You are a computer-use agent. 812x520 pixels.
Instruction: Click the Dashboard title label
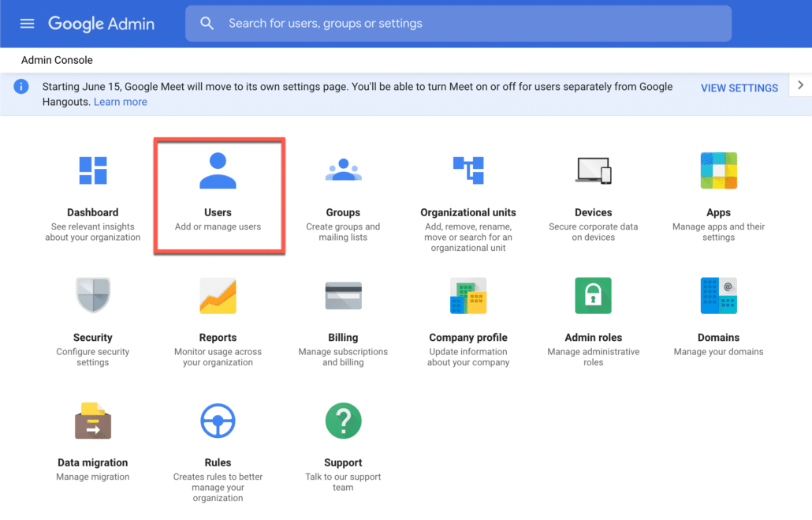(x=93, y=212)
